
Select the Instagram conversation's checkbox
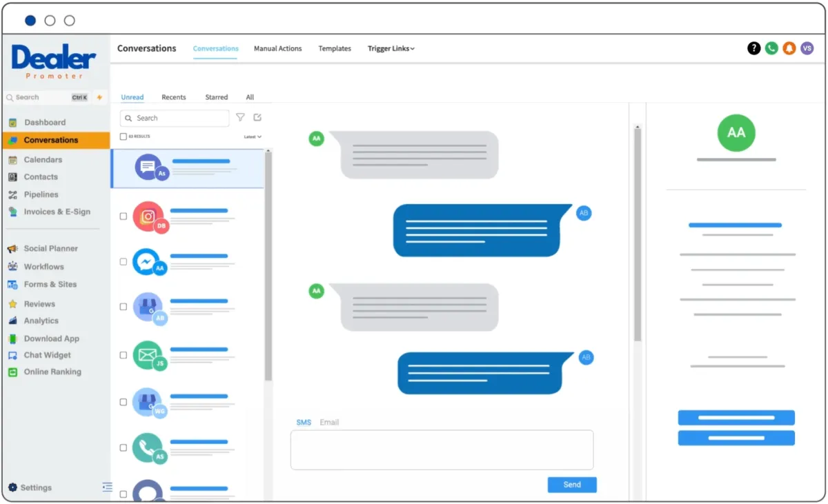click(123, 216)
